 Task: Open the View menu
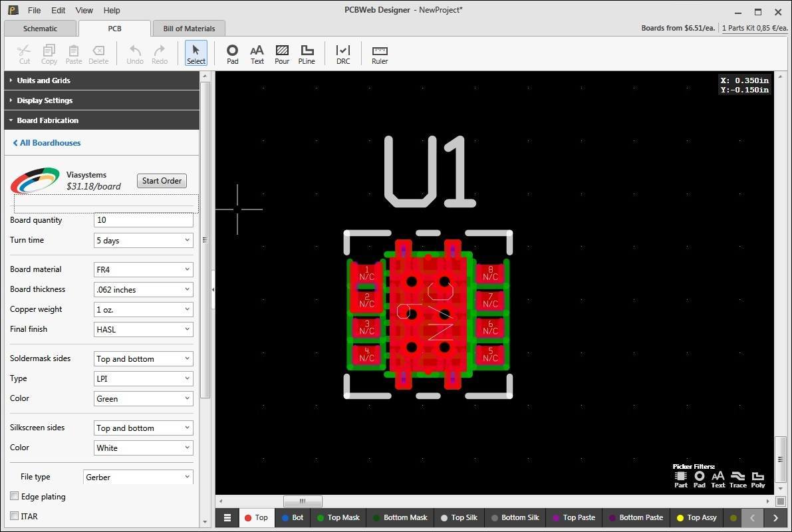coord(84,10)
